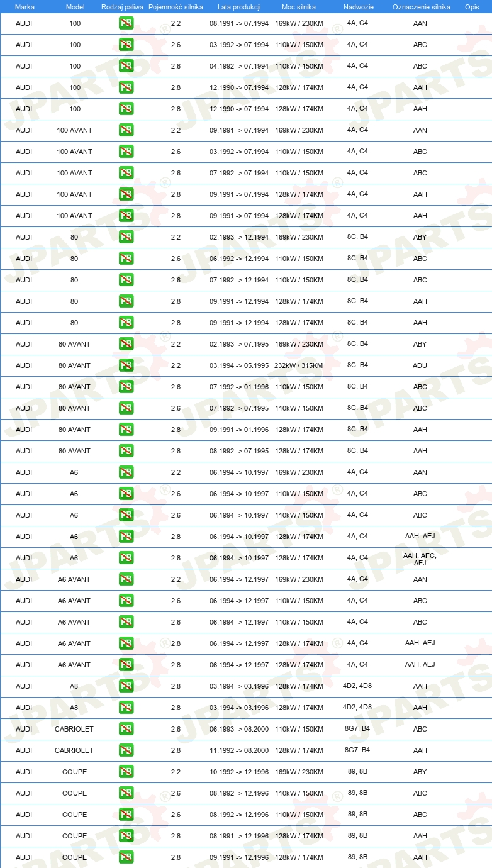Select the ADU engine code cell

coord(420,366)
